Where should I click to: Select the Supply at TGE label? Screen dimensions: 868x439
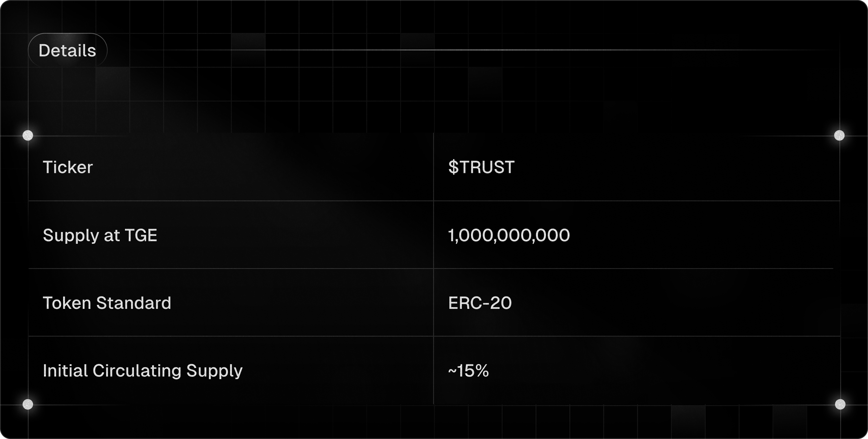pyautogui.click(x=100, y=235)
